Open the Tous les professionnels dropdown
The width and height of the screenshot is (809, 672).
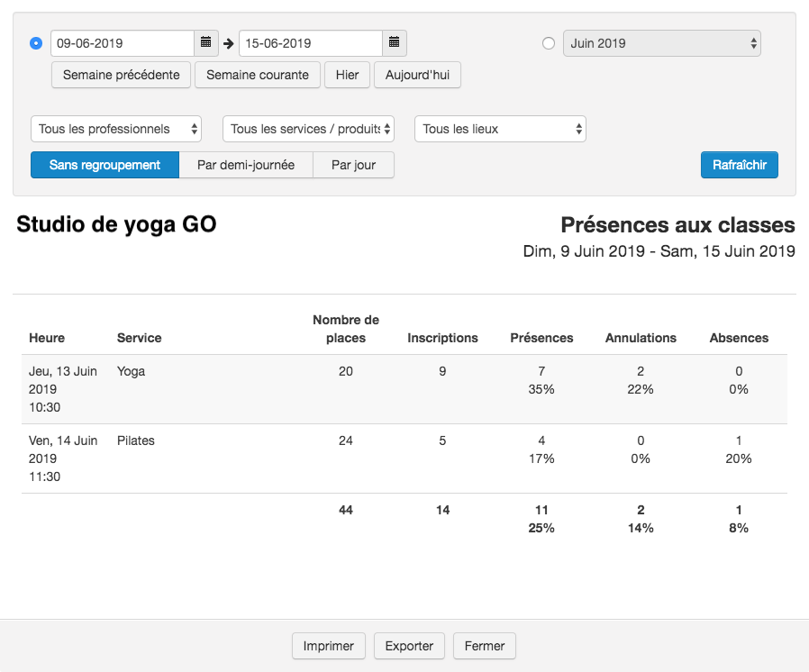pyautogui.click(x=116, y=129)
